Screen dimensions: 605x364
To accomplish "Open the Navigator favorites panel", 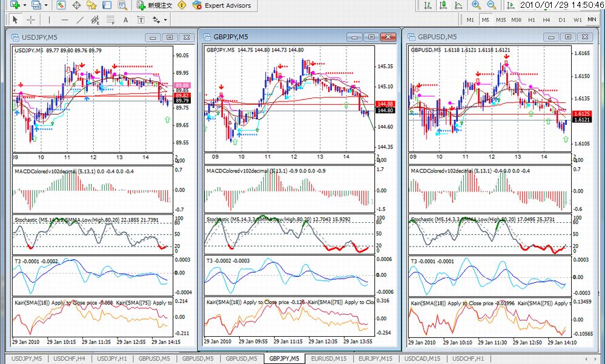I will click(x=91, y=5).
